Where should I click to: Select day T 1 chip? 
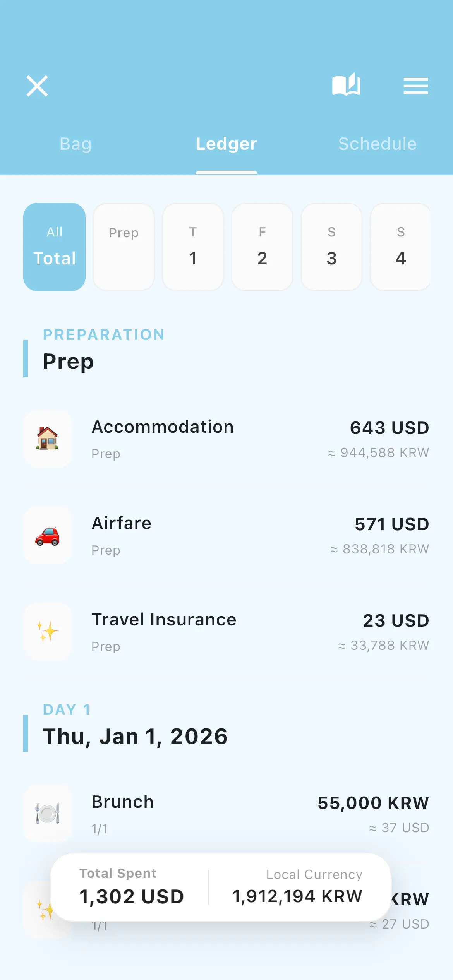193,247
